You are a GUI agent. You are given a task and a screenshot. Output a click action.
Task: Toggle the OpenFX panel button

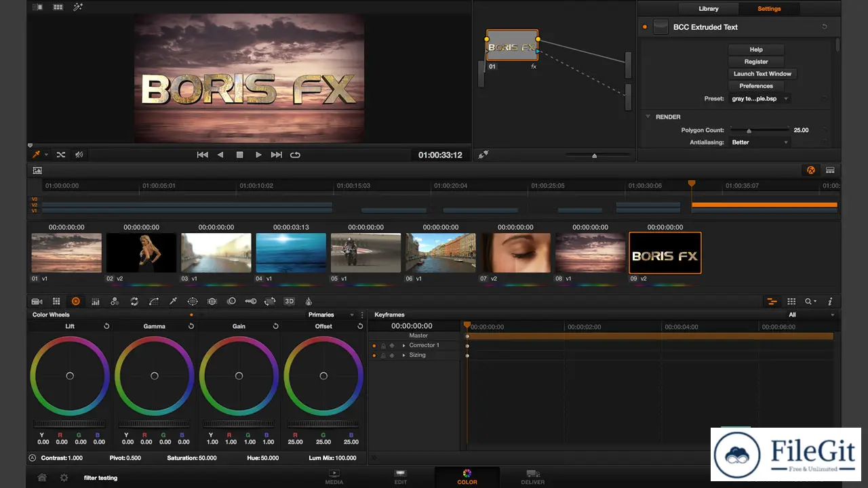[810, 170]
